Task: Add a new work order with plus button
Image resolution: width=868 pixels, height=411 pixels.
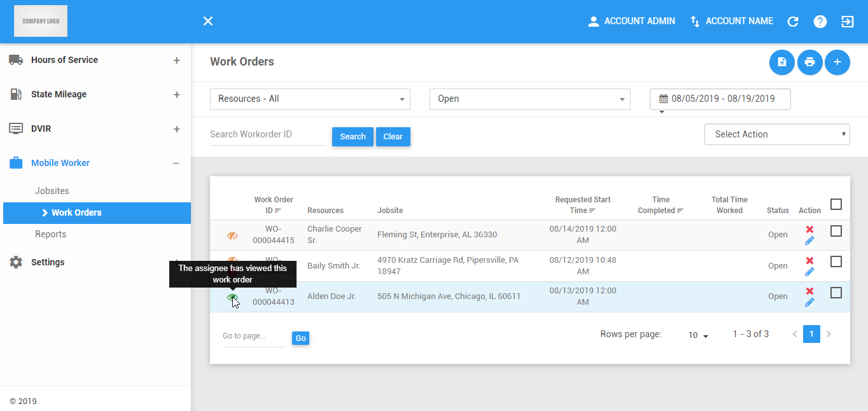Action: [x=837, y=62]
